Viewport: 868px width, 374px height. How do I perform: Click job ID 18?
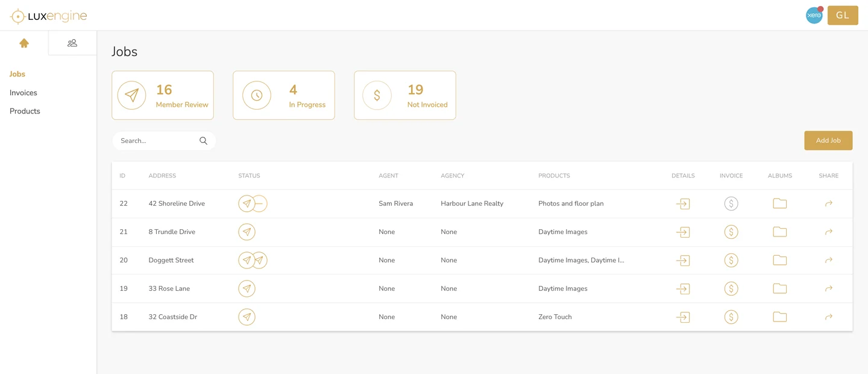pyautogui.click(x=124, y=317)
